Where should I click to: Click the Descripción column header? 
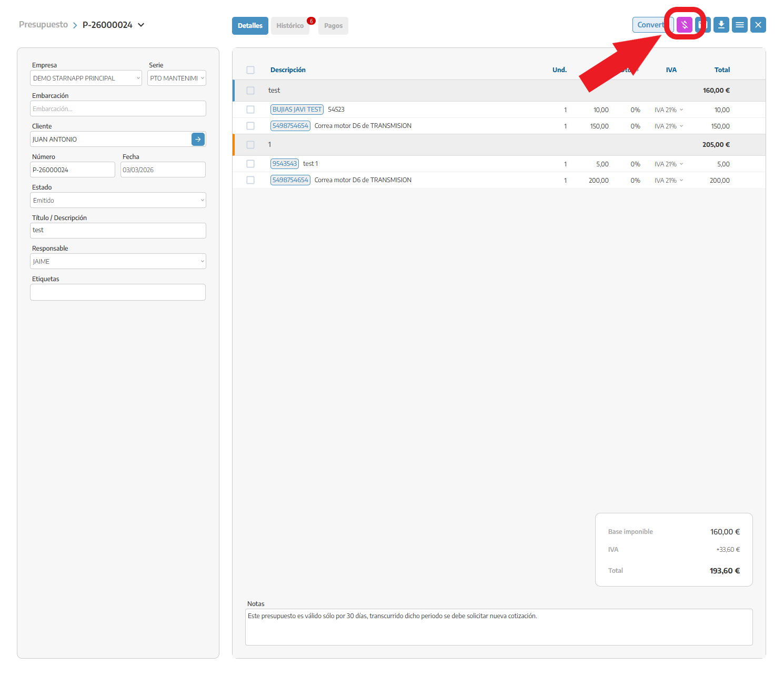[x=288, y=70]
